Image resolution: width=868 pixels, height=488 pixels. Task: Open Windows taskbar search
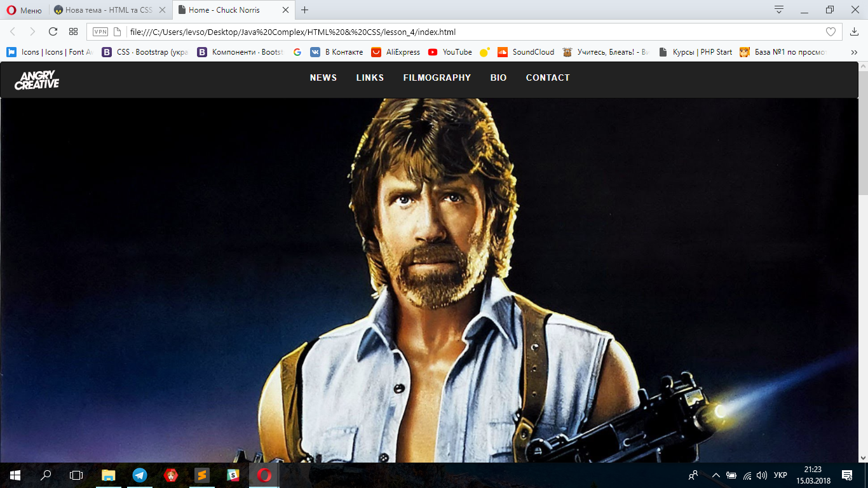tap(46, 475)
